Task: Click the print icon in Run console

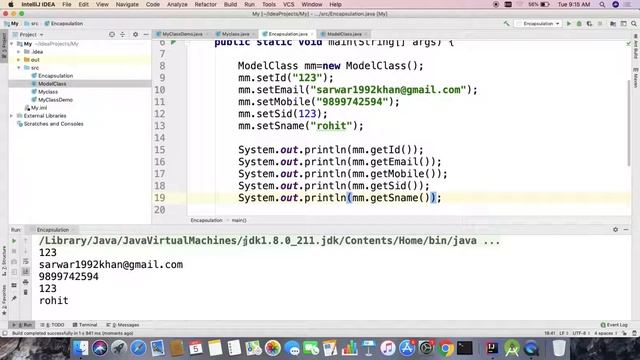Action: click(x=26, y=282)
